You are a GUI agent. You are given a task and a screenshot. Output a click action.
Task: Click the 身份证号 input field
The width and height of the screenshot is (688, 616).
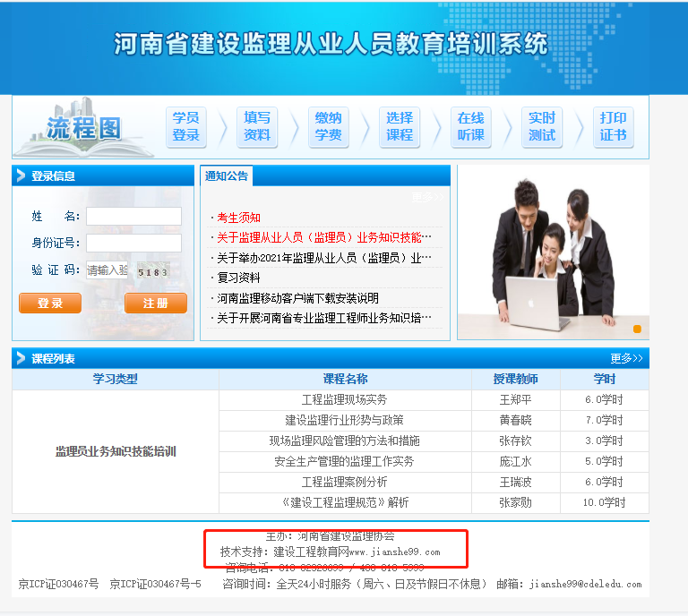[133, 243]
